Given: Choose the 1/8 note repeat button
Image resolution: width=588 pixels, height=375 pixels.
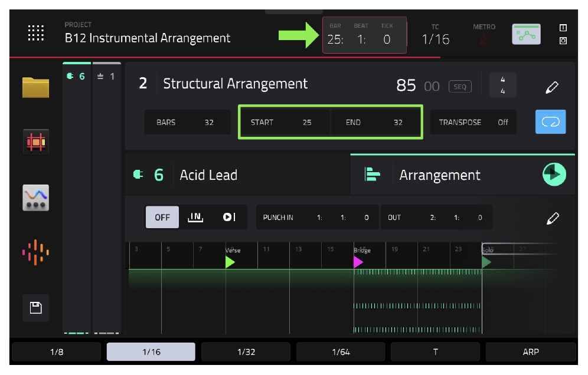Looking at the screenshot, I should coord(57,352).
